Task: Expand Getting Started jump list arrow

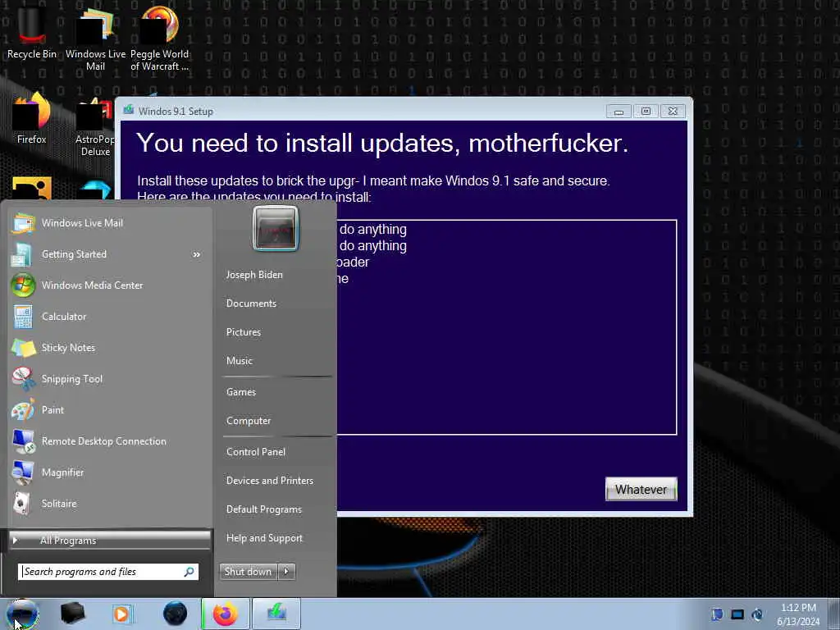Action: pos(197,254)
